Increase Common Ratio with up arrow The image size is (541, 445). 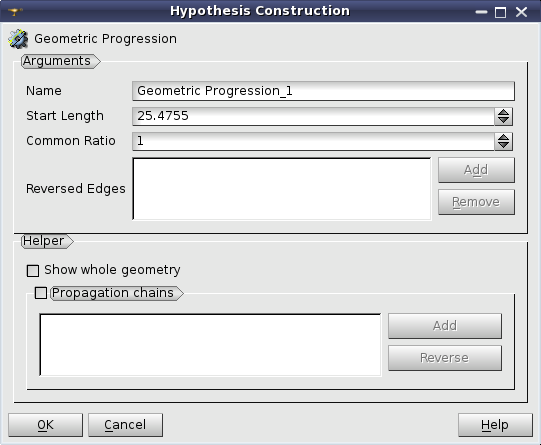coord(503,137)
